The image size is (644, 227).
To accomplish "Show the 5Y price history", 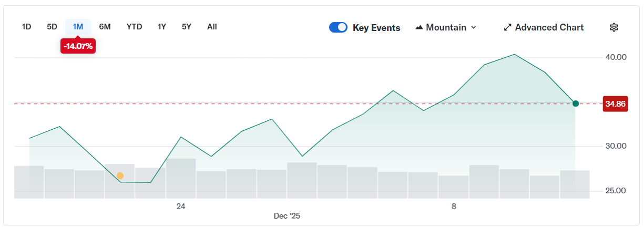I will pyautogui.click(x=187, y=27).
